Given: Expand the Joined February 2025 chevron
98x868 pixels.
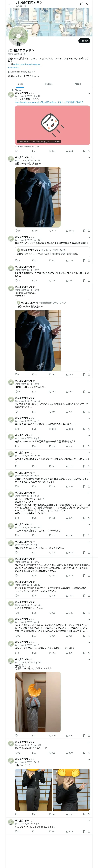Looking at the screenshot, I should (x=34, y=72).
